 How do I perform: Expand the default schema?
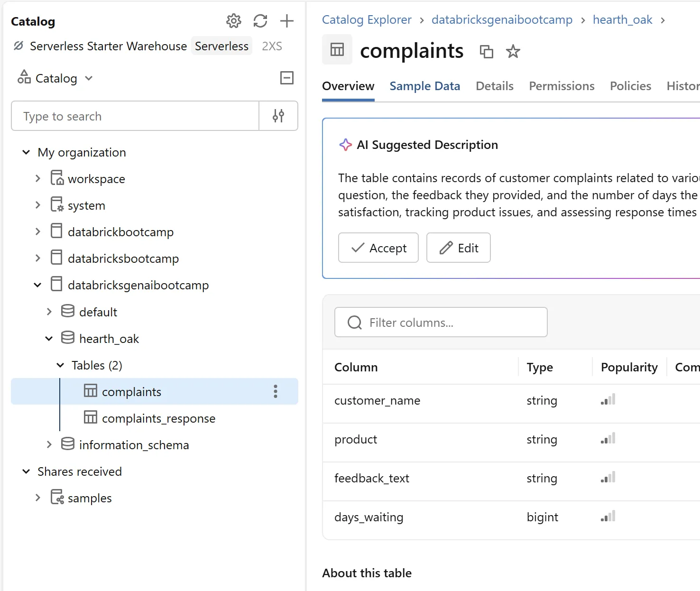tap(49, 312)
